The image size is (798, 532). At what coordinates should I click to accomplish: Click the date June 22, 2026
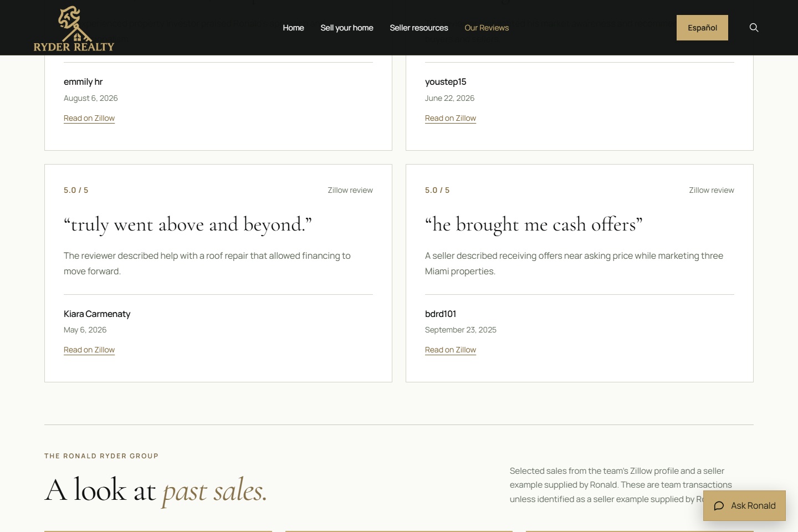[x=449, y=98]
